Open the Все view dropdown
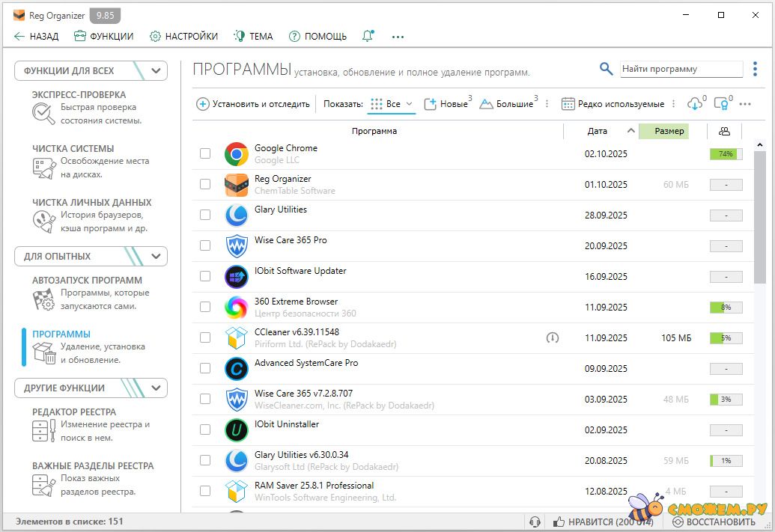This screenshot has width=775, height=532. (x=392, y=104)
